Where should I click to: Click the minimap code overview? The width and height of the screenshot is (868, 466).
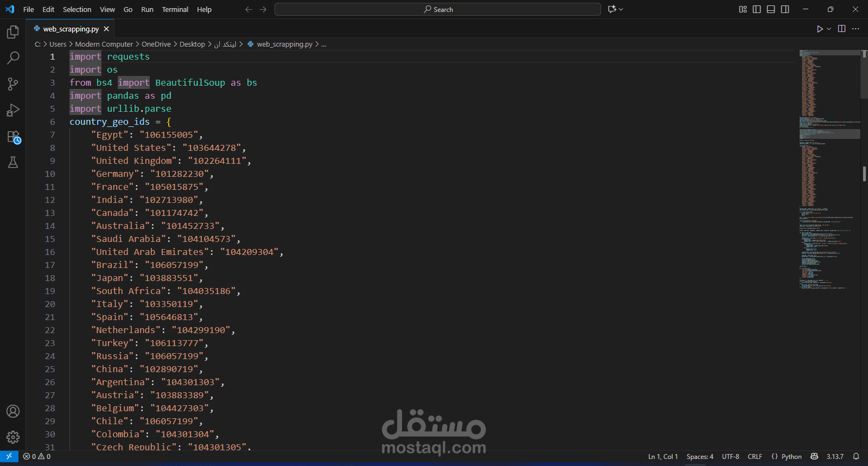829,169
